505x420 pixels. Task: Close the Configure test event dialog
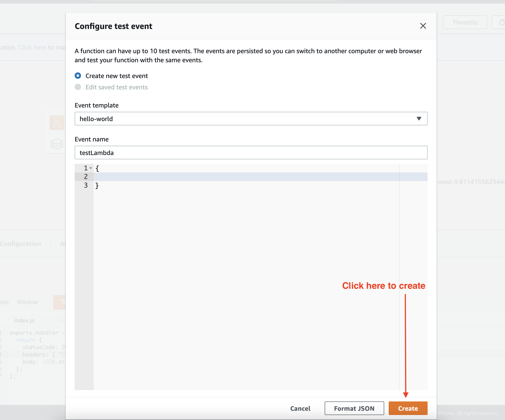(423, 26)
